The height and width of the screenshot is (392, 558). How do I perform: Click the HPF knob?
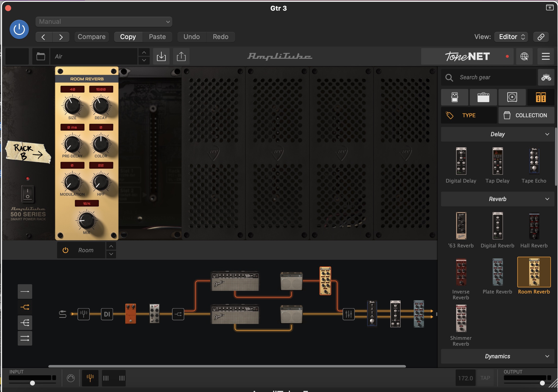[x=101, y=182]
